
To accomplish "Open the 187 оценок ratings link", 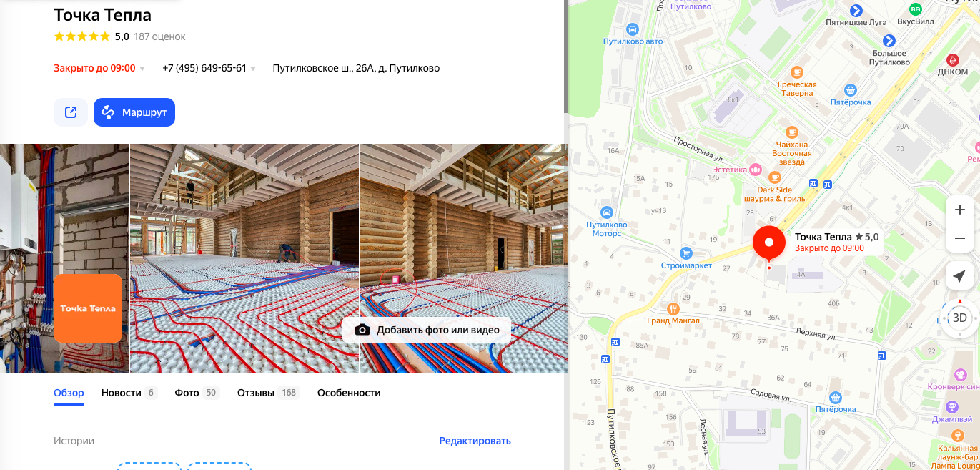I will pyautogui.click(x=159, y=36).
